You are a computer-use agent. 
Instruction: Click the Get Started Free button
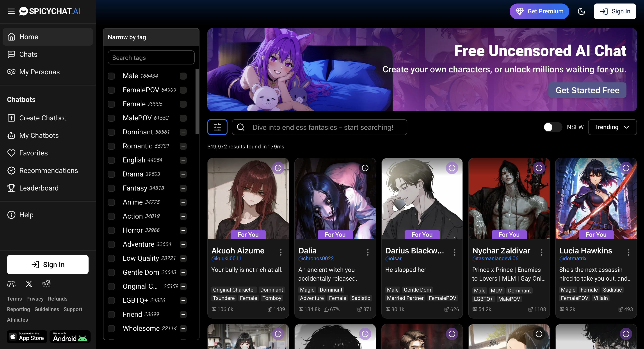point(587,90)
